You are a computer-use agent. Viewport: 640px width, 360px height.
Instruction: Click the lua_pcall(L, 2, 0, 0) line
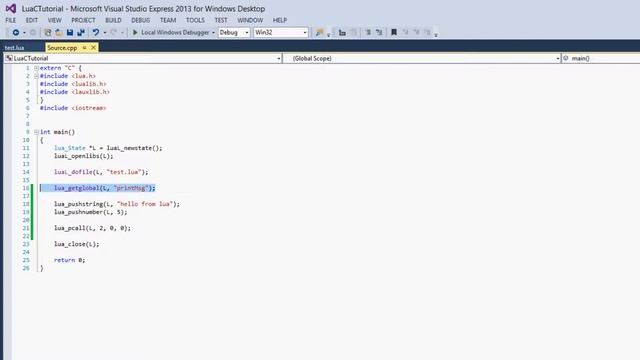pyautogui.click(x=92, y=228)
